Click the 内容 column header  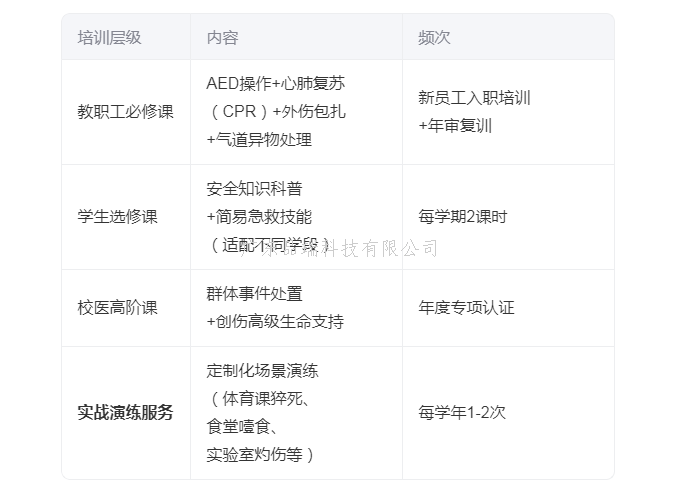(x=222, y=38)
